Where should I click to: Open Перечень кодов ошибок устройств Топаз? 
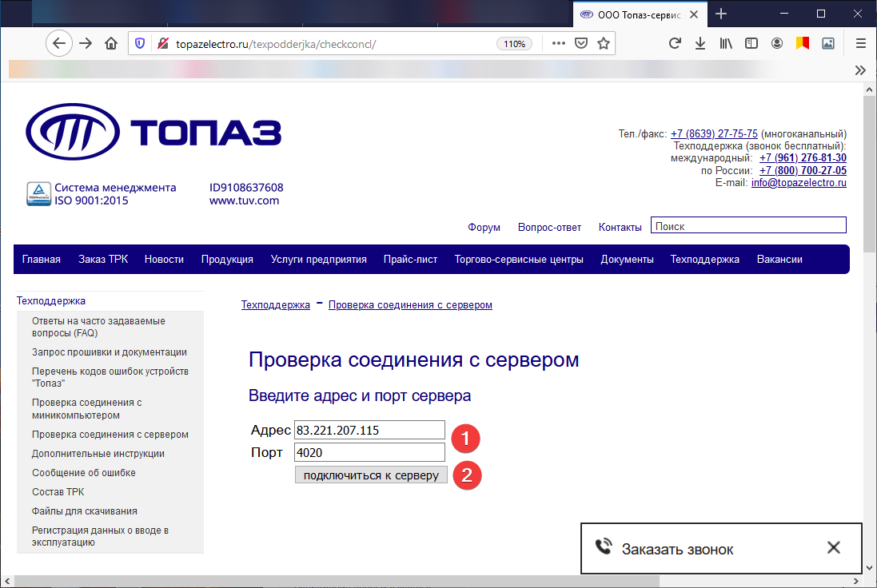[110, 377]
